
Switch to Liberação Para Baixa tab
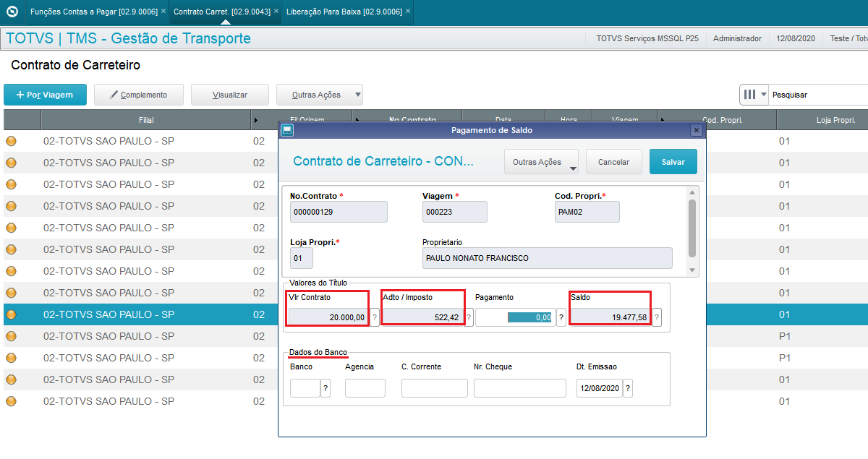344,12
